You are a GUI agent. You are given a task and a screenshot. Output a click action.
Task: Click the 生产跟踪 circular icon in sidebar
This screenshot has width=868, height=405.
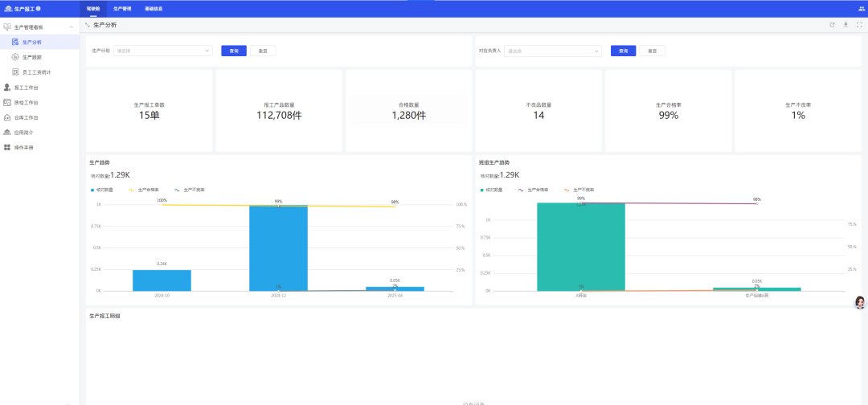(15, 57)
